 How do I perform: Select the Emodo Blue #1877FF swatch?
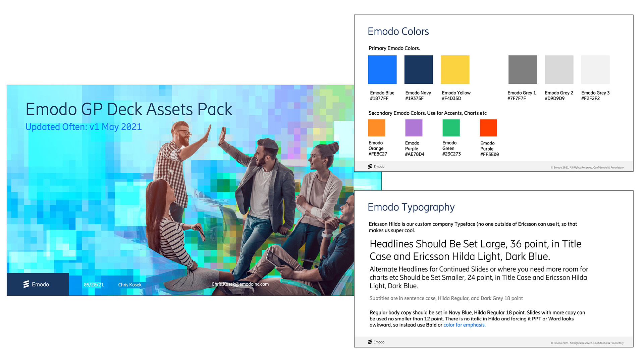click(x=382, y=70)
